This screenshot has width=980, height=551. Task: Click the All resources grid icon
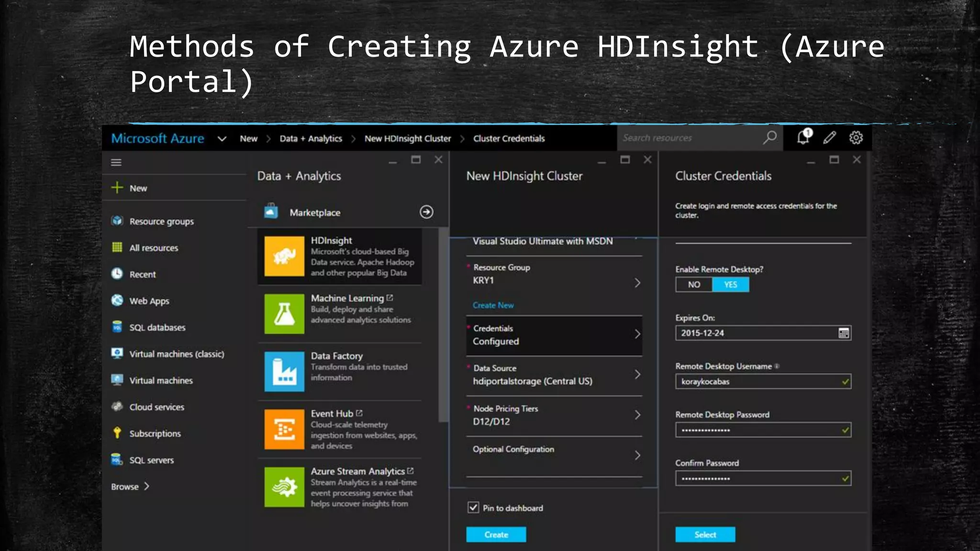click(117, 247)
